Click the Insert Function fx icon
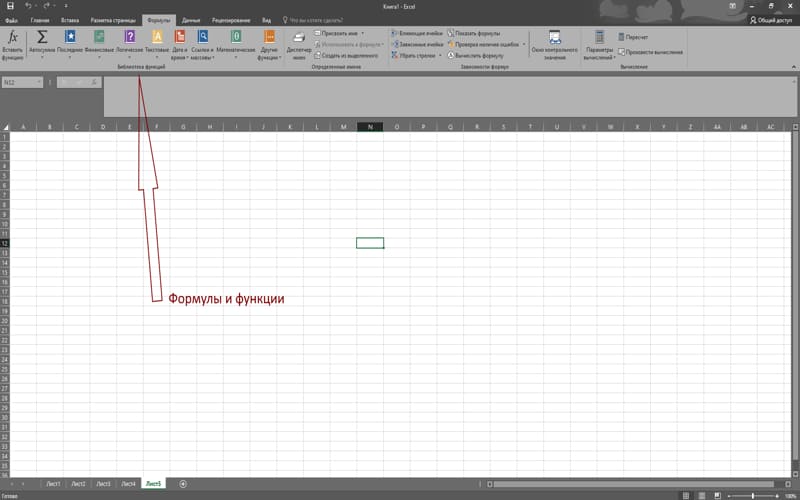Image resolution: width=800 pixels, height=500 pixels. click(x=13, y=37)
